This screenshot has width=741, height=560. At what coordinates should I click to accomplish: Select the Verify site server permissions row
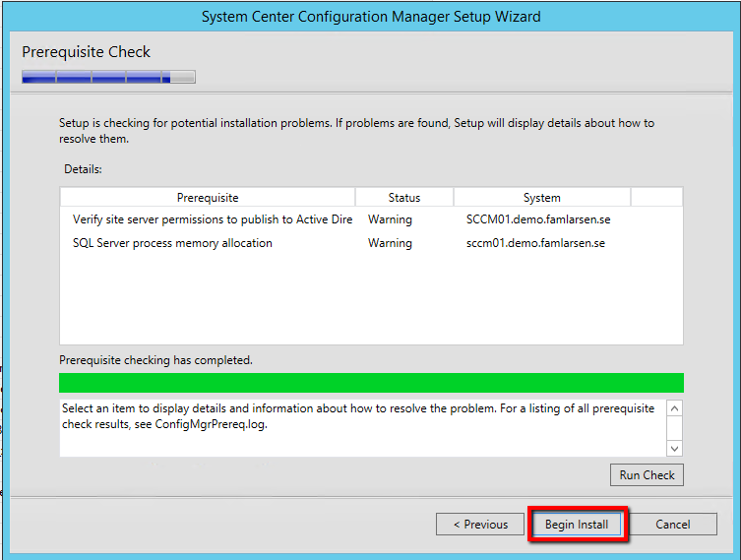[212, 219]
